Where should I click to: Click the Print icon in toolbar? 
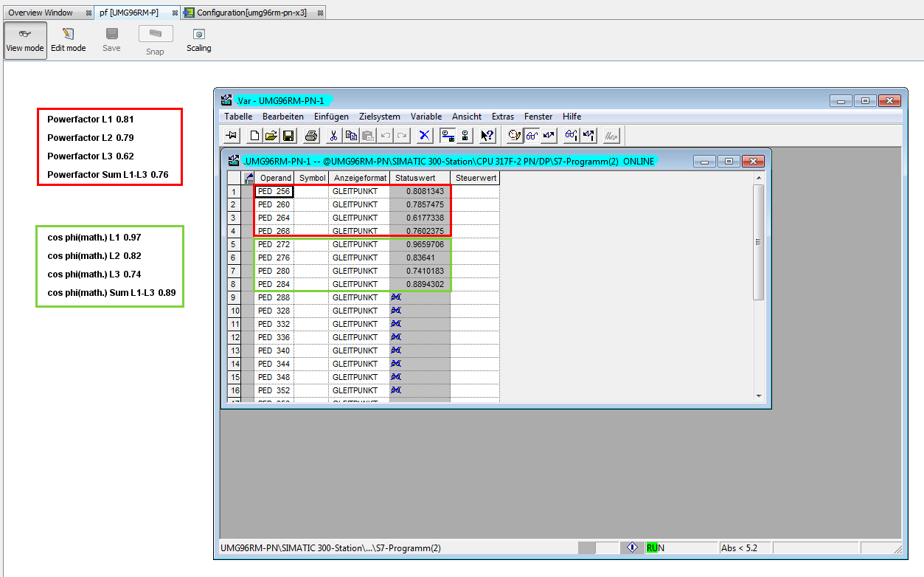pyautogui.click(x=311, y=135)
